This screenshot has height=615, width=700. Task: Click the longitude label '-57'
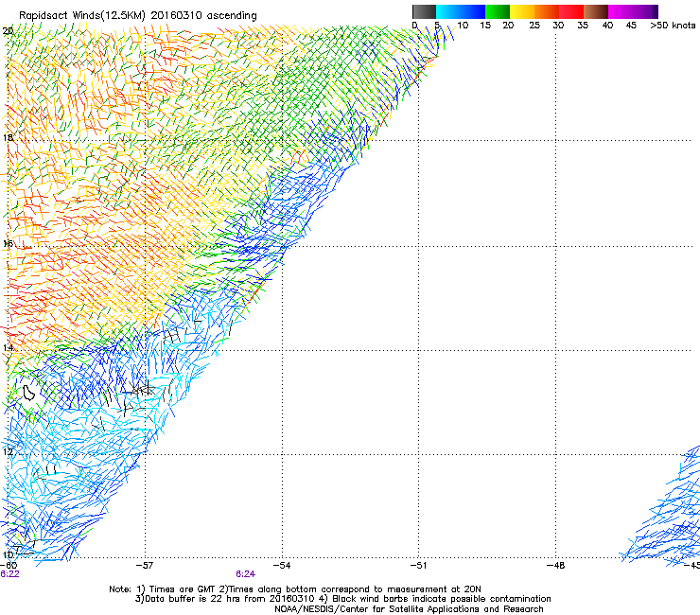[x=145, y=566]
